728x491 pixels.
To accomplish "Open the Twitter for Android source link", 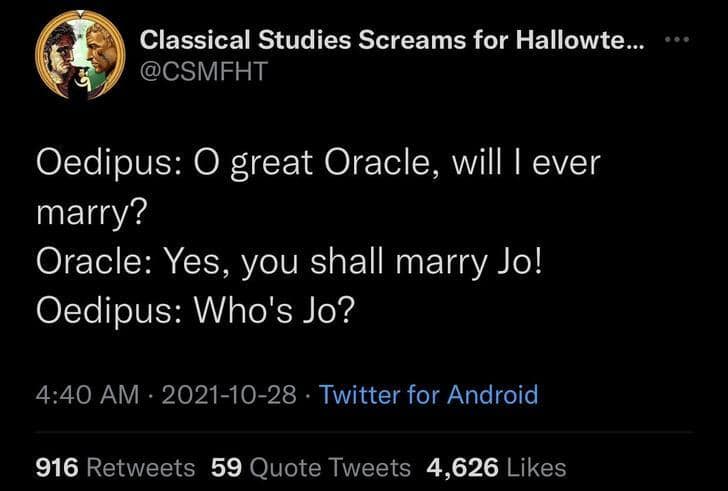I will coord(428,394).
